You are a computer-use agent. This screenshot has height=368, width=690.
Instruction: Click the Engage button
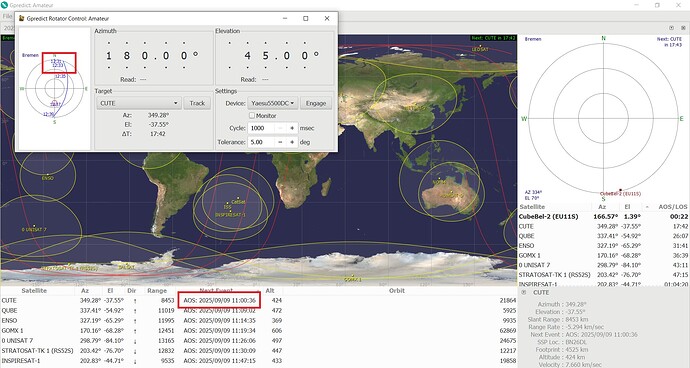click(316, 103)
